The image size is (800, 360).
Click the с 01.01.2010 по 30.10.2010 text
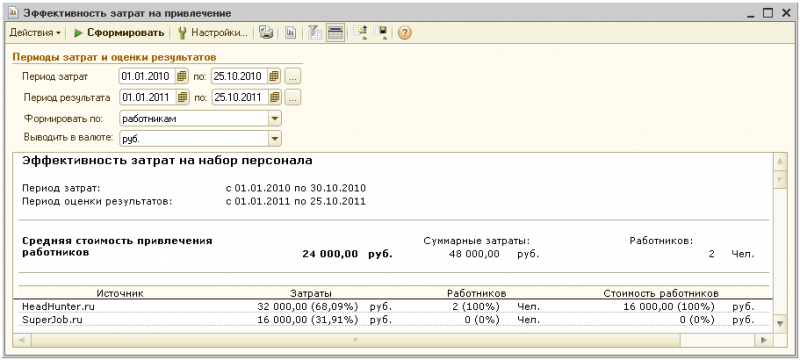(296, 188)
